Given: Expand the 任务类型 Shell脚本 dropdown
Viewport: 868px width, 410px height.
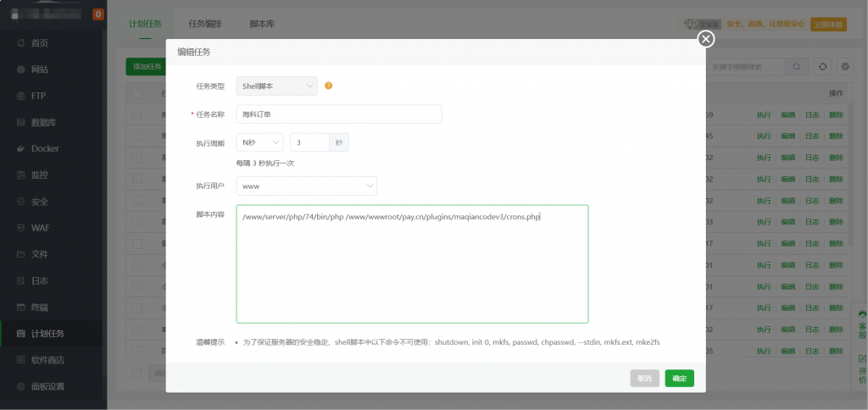Looking at the screenshot, I should tap(276, 86).
